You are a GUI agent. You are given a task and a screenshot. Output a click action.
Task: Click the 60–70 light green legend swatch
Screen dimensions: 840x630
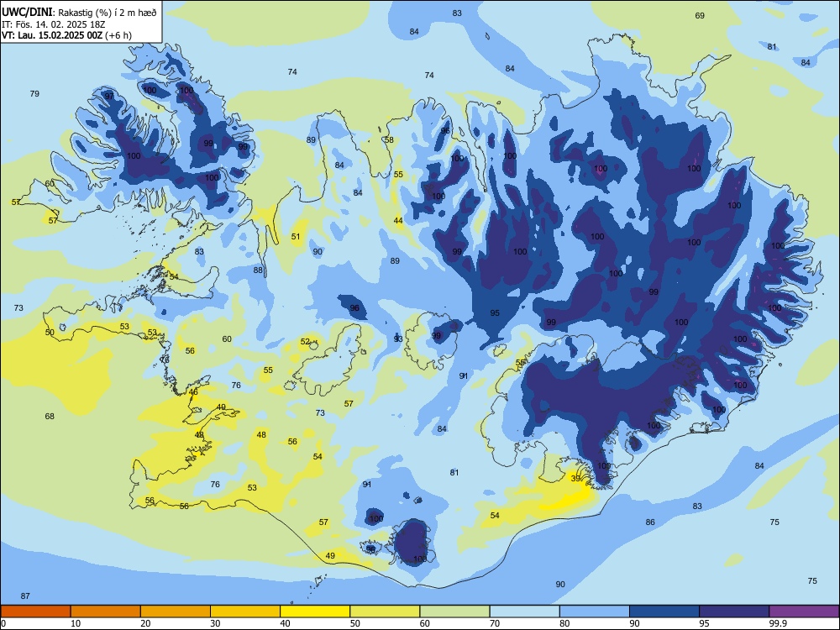pos(454,612)
